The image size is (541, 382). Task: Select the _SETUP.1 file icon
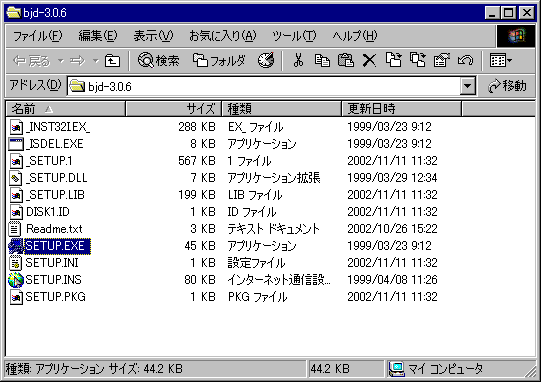click(x=16, y=161)
